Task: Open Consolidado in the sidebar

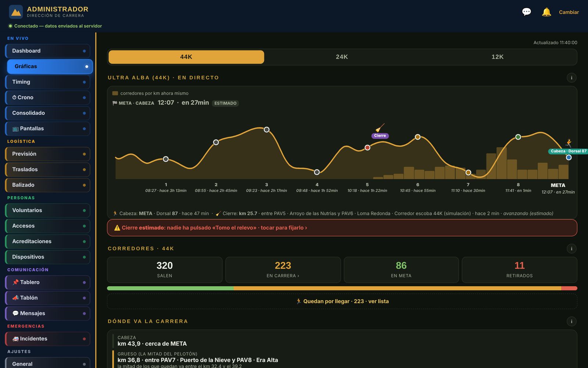Action: 48,113
